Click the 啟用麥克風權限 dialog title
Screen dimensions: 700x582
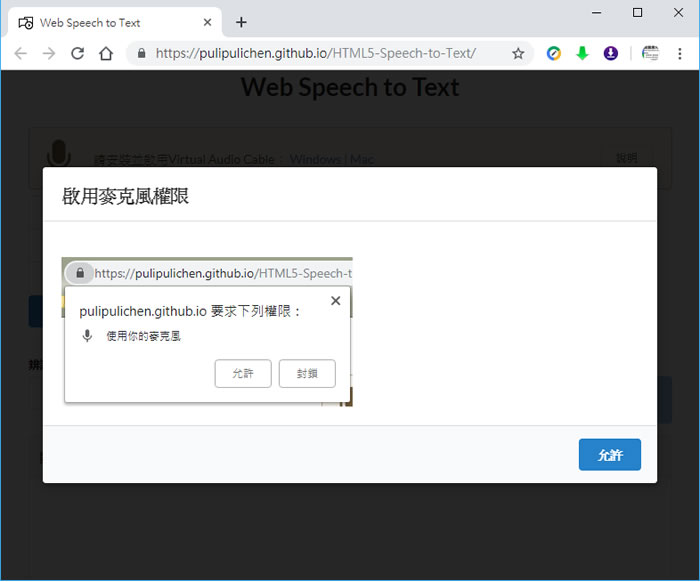tap(125, 196)
